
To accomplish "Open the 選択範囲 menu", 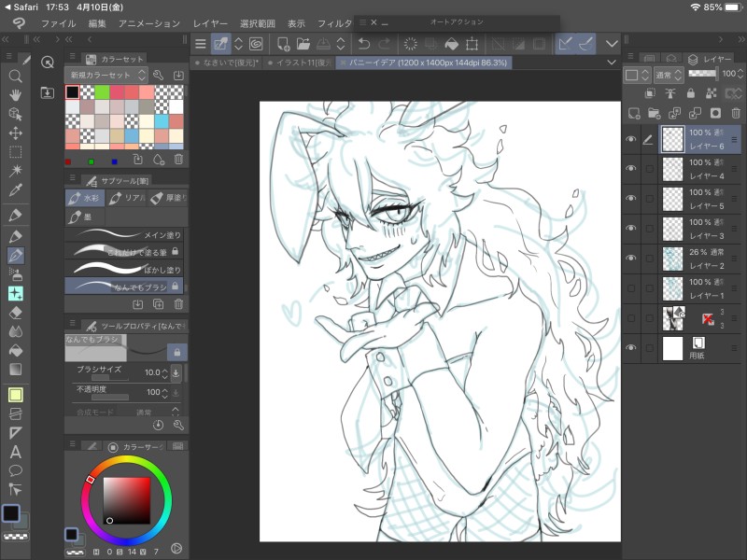I will tap(258, 23).
